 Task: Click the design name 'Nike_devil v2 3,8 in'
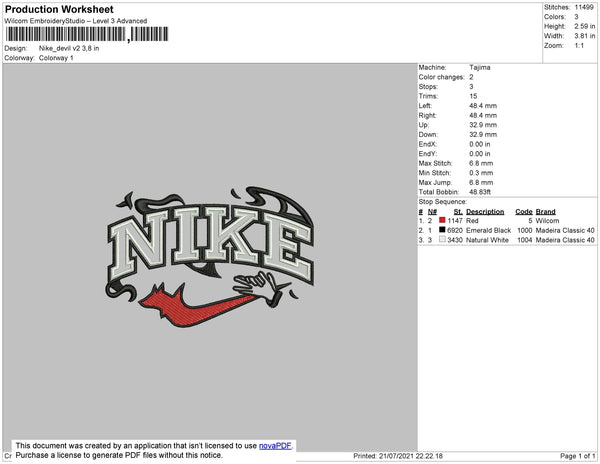[69, 48]
